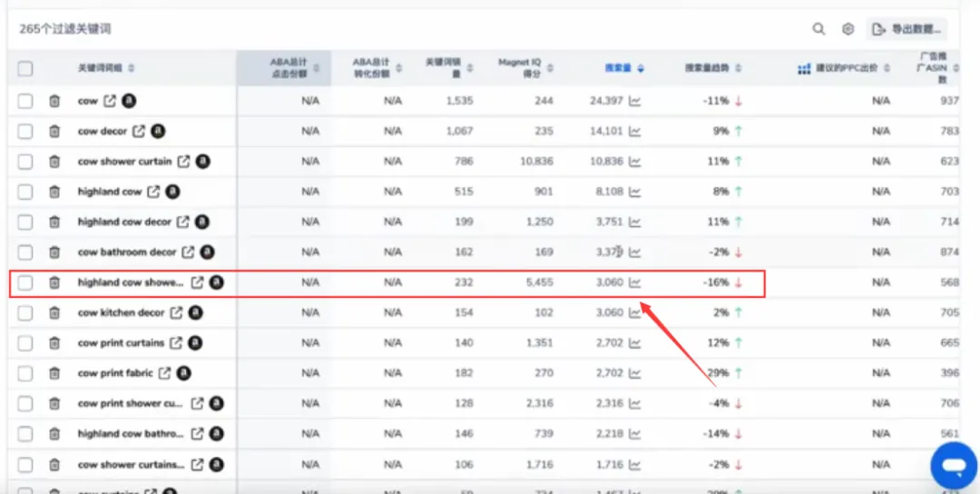Show search volume chart for 14,101

point(634,132)
